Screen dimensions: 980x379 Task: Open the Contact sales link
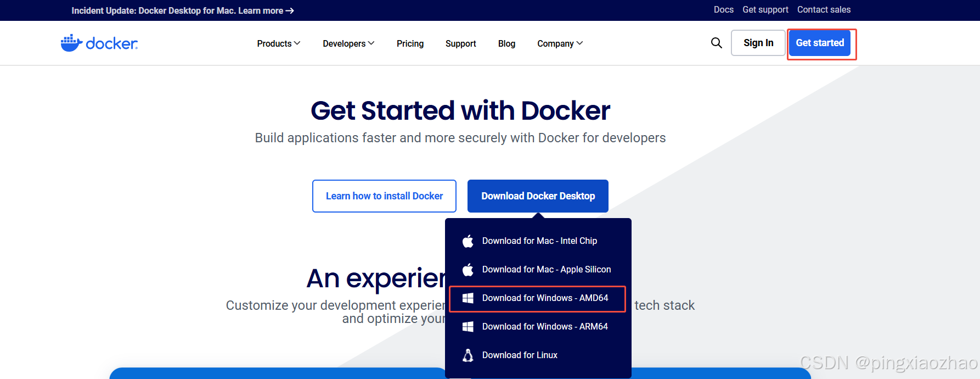pos(824,10)
